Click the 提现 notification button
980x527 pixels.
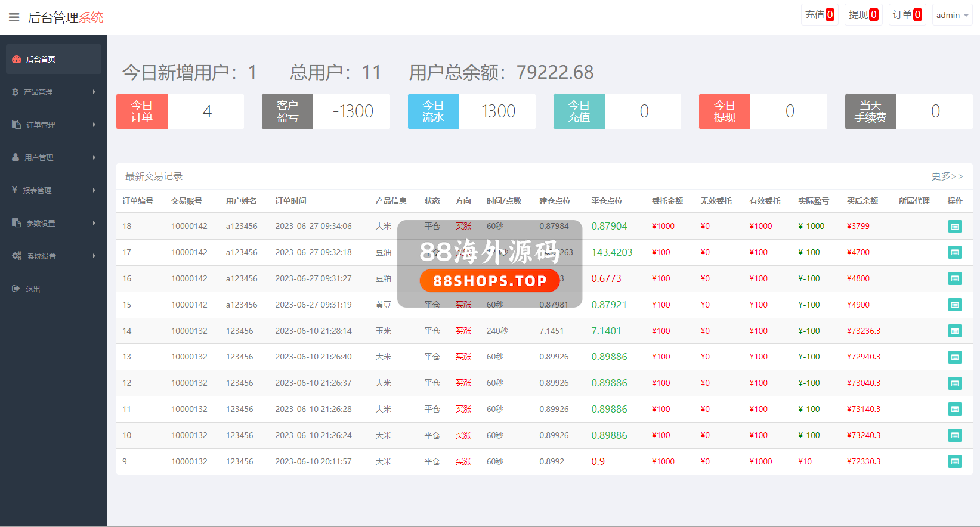click(862, 15)
